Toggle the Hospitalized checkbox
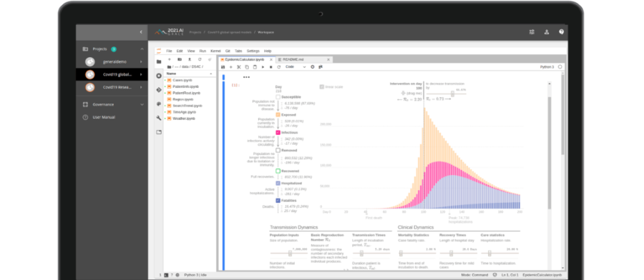 coord(278,184)
